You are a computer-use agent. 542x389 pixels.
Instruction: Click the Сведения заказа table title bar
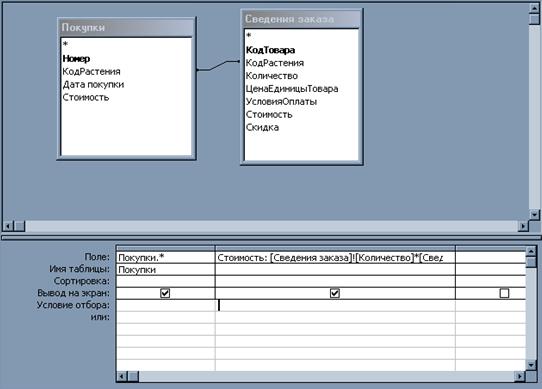click(301, 19)
